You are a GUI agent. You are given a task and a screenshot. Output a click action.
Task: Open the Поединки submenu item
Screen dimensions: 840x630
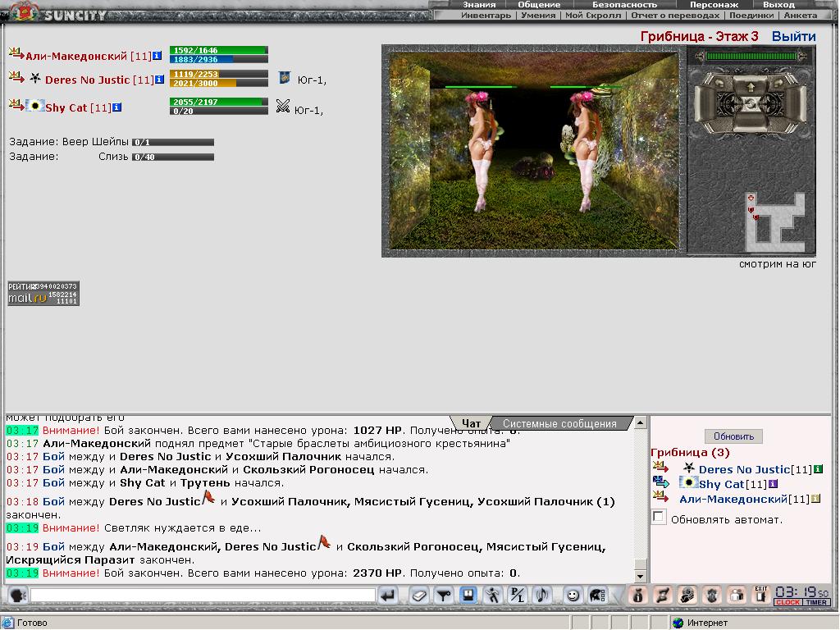751,16
